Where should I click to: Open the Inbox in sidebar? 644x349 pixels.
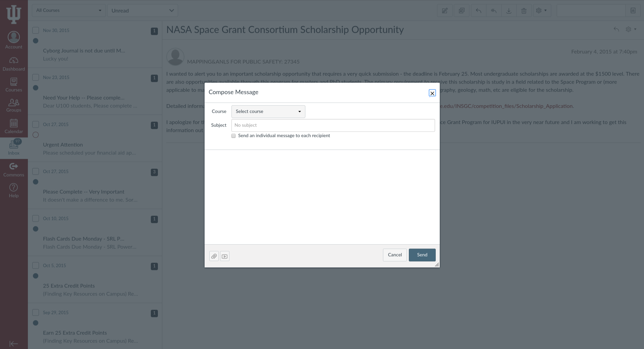14,148
